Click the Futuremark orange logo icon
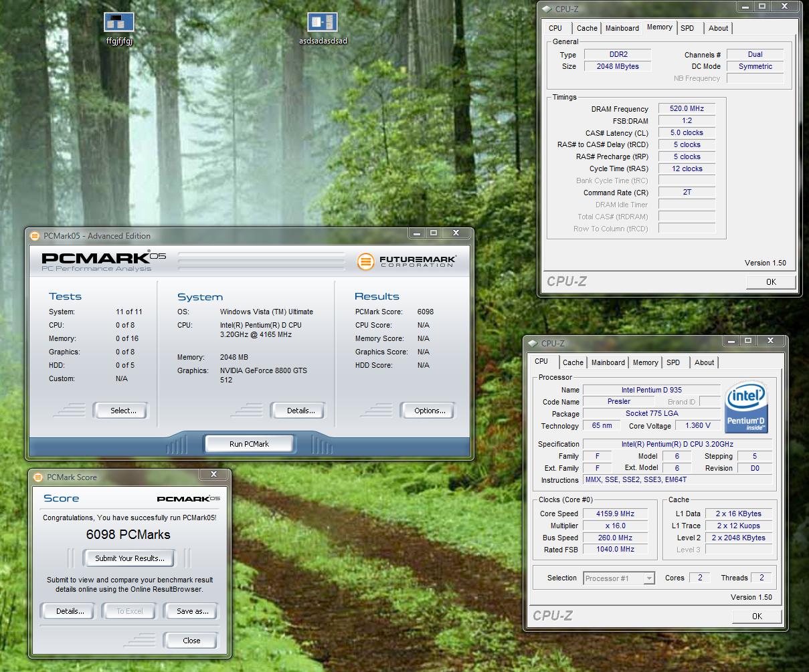This screenshot has width=809, height=672. (x=365, y=261)
